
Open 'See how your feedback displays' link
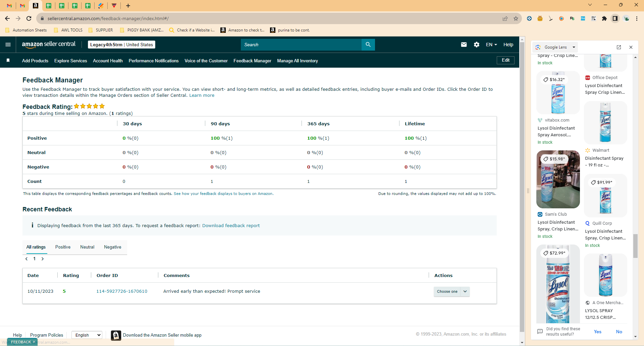pyautogui.click(x=223, y=194)
